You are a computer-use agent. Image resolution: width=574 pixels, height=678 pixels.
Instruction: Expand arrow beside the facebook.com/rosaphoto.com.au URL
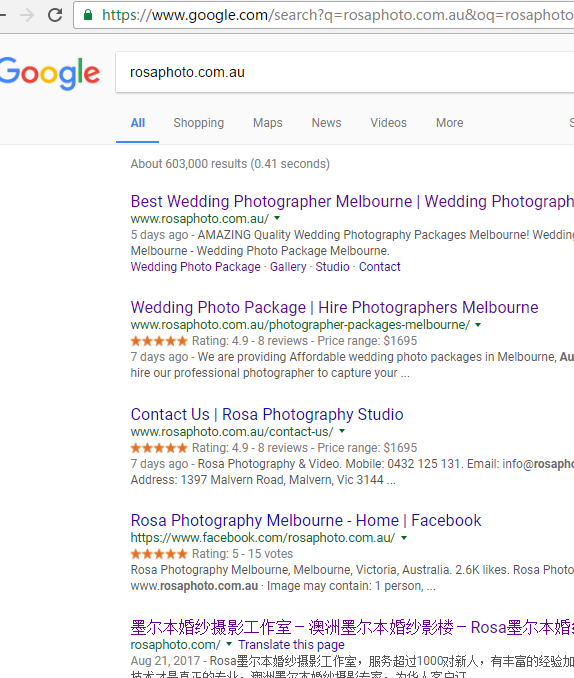(404, 537)
